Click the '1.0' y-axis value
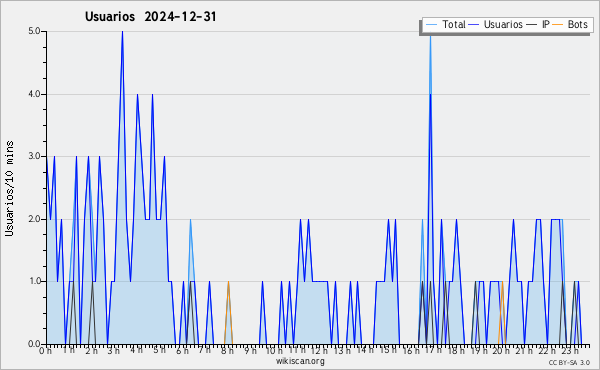 34,281
